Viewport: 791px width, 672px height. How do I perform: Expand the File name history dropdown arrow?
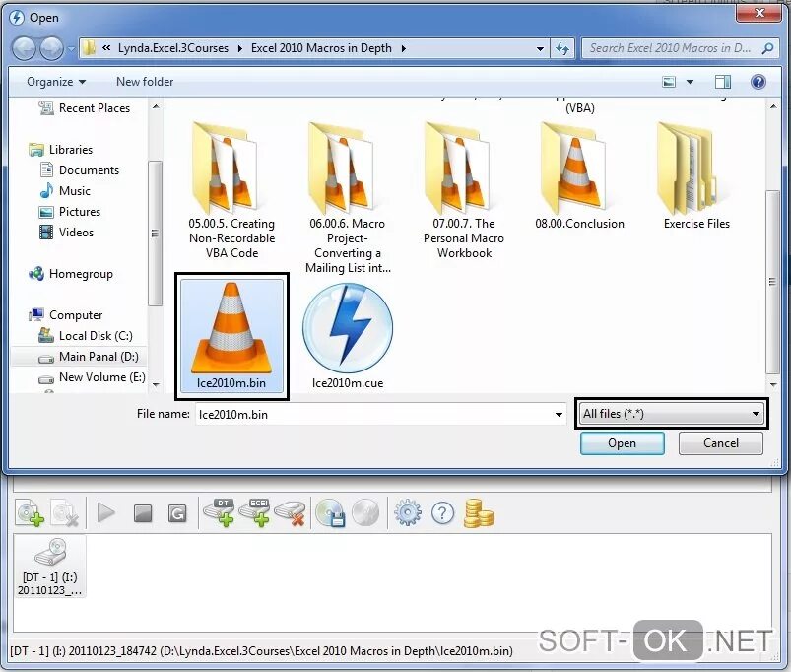pyautogui.click(x=559, y=415)
